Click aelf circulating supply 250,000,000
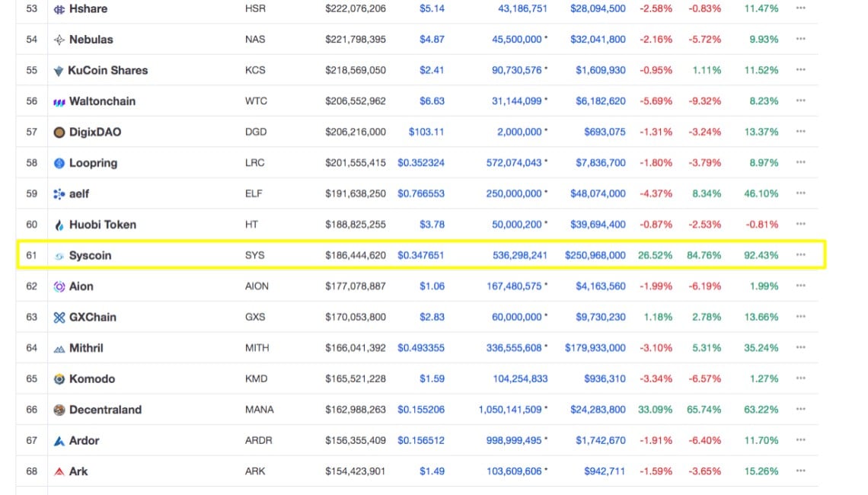 click(514, 193)
